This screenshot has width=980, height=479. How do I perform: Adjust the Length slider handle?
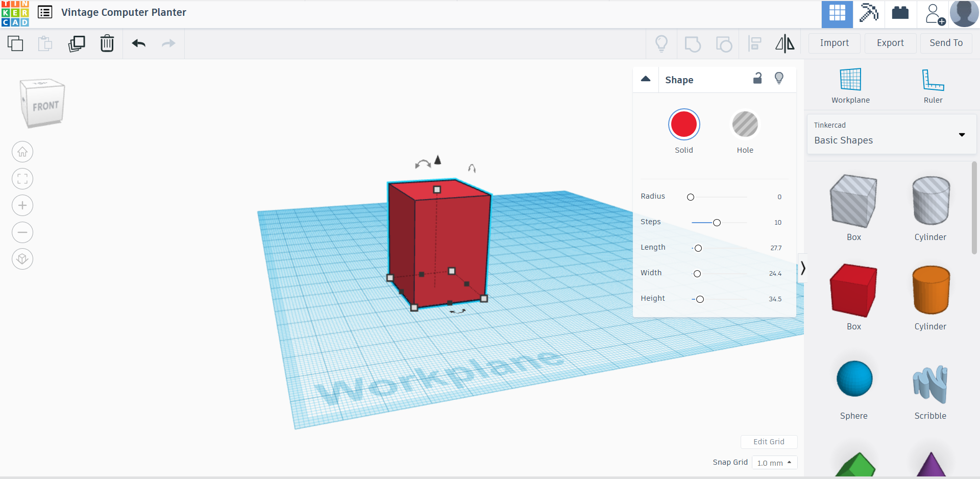click(x=698, y=248)
